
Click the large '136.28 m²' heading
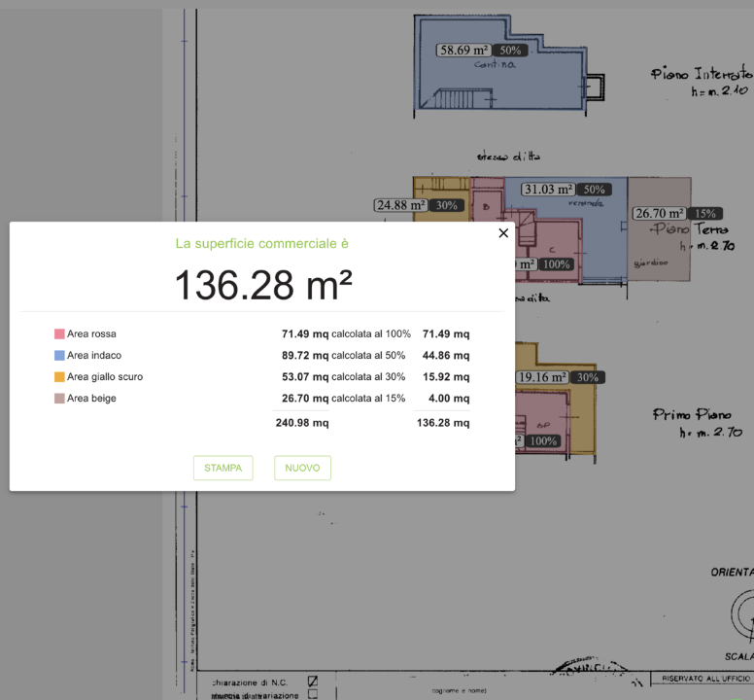coord(263,285)
